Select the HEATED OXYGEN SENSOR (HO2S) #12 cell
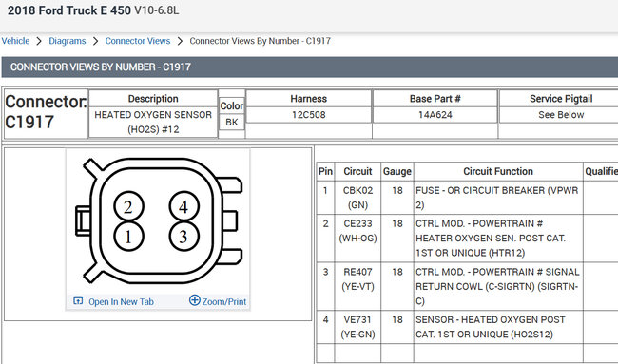Image resolution: width=618 pixels, height=364 pixels. click(x=153, y=122)
